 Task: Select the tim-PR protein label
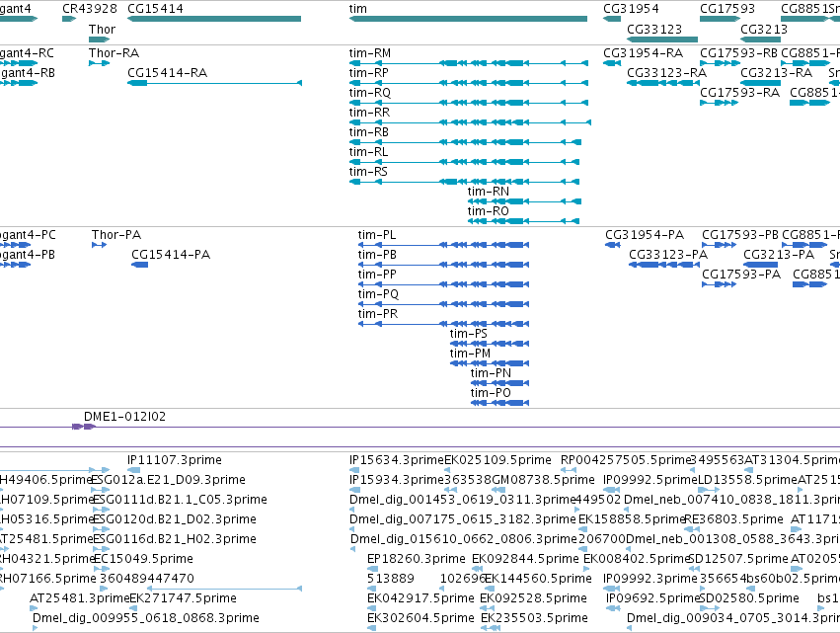click(378, 314)
